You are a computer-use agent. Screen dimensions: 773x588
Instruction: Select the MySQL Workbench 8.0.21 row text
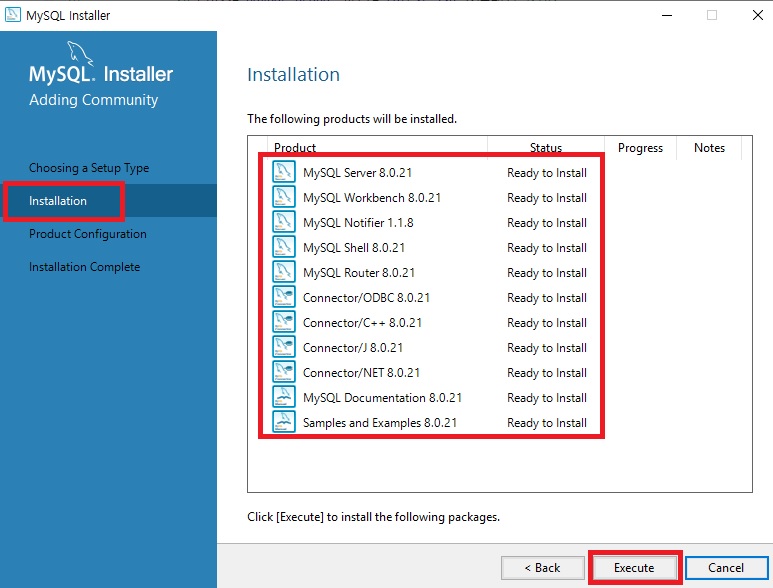(x=372, y=198)
